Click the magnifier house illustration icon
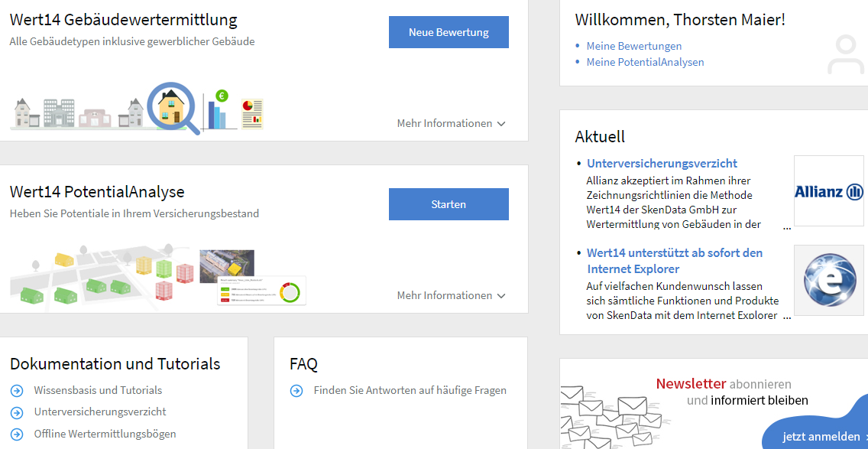868x449 pixels. pos(173,108)
